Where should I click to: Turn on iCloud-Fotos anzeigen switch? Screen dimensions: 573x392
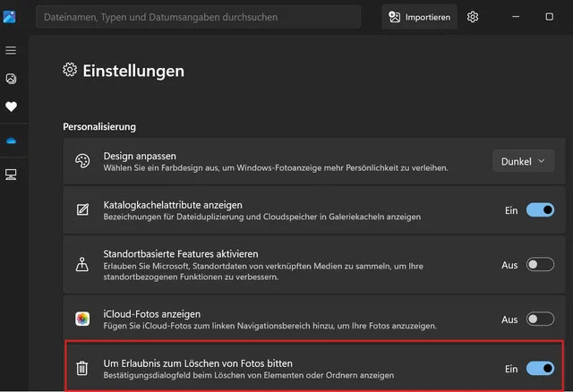tap(540, 319)
